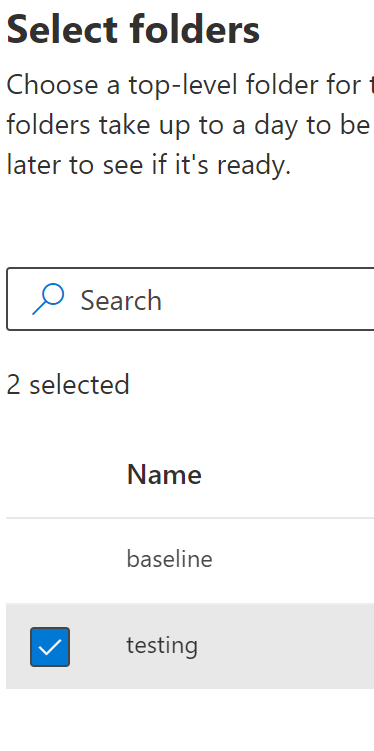
Task: Click the testing folder name
Action: pyautogui.click(x=162, y=646)
